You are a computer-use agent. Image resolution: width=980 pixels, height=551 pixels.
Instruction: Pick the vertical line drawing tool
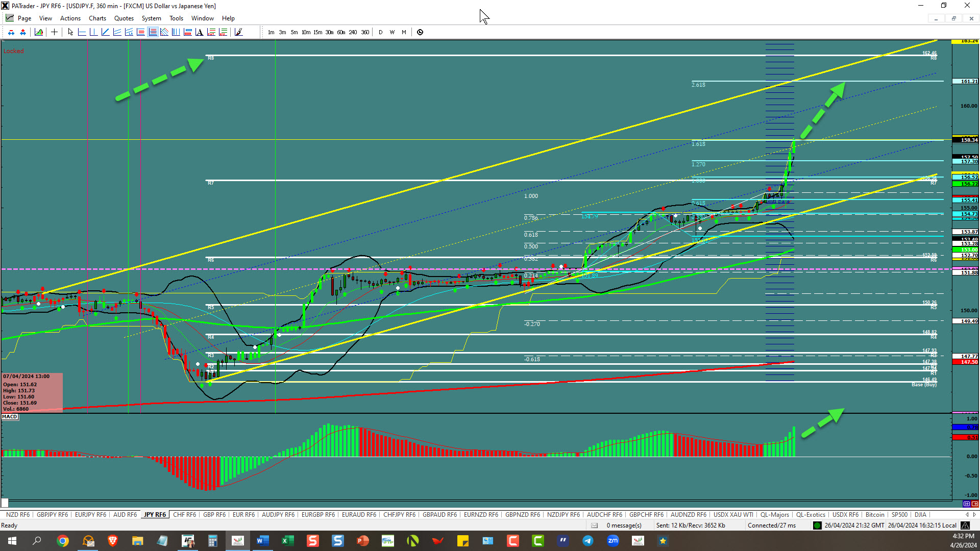tap(93, 32)
